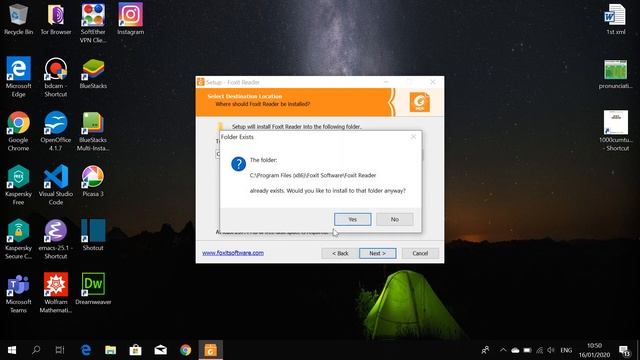Open File Explorer from taskbar
Screen dimensions: 640x360
[x=111, y=350]
